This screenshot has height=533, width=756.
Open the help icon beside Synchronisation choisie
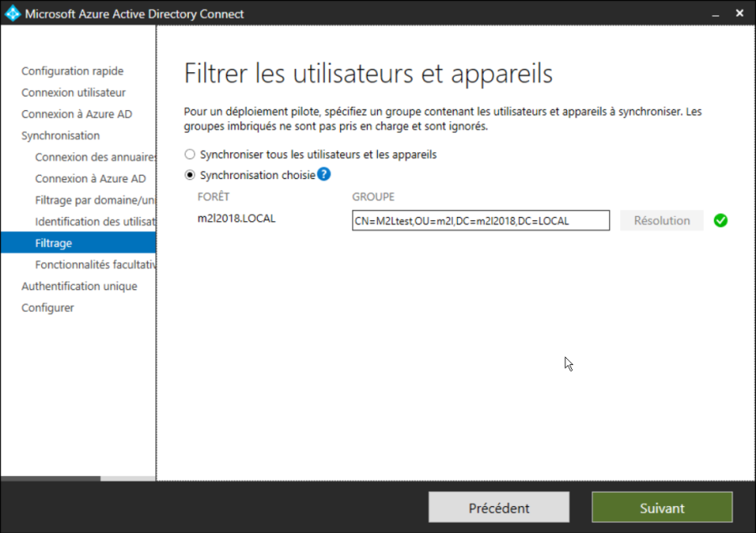click(x=324, y=175)
